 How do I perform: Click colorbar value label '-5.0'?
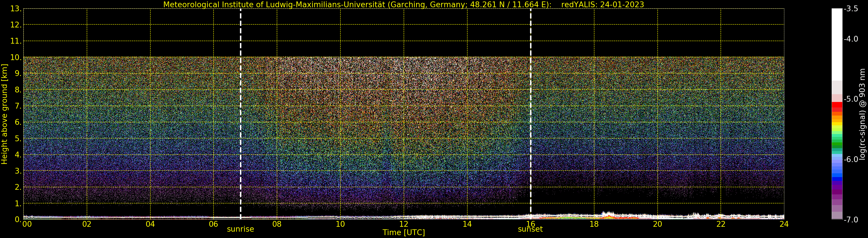tap(851, 99)
